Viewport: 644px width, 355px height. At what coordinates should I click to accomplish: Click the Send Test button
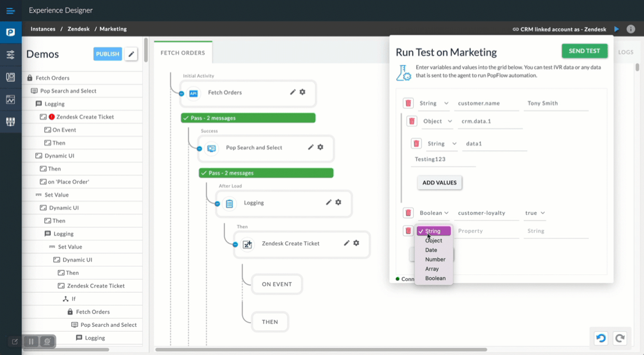tap(584, 51)
